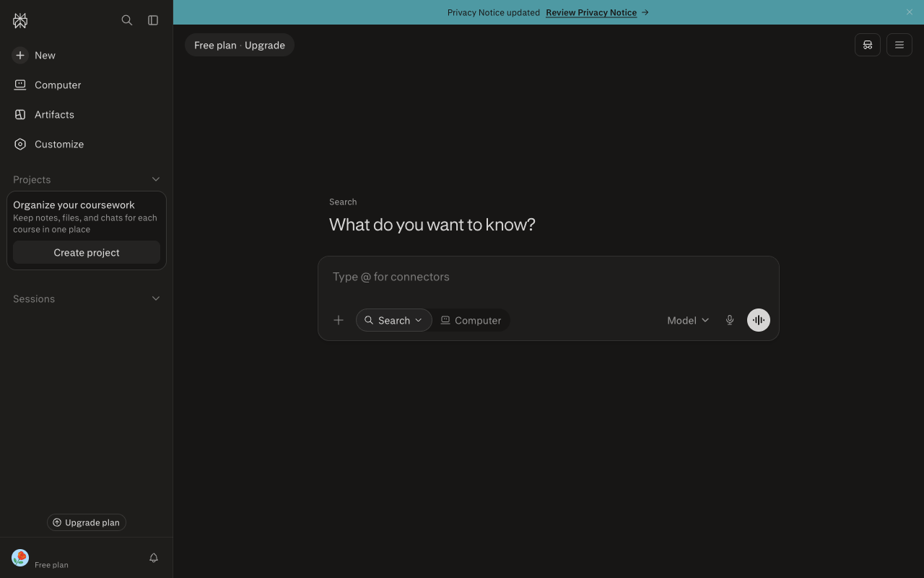
Task: Switch composer to Computer mode
Action: pos(471,320)
